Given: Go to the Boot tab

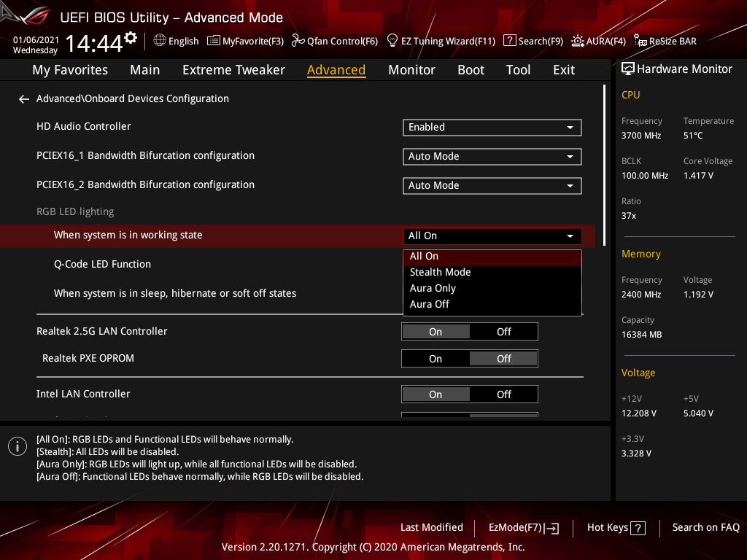Looking at the screenshot, I should click(471, 70).
